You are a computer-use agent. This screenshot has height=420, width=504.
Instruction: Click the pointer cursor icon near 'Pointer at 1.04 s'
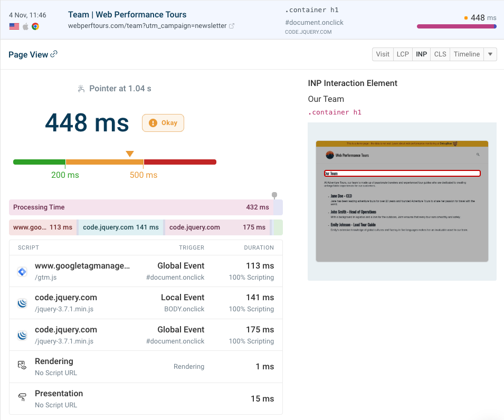81,88
